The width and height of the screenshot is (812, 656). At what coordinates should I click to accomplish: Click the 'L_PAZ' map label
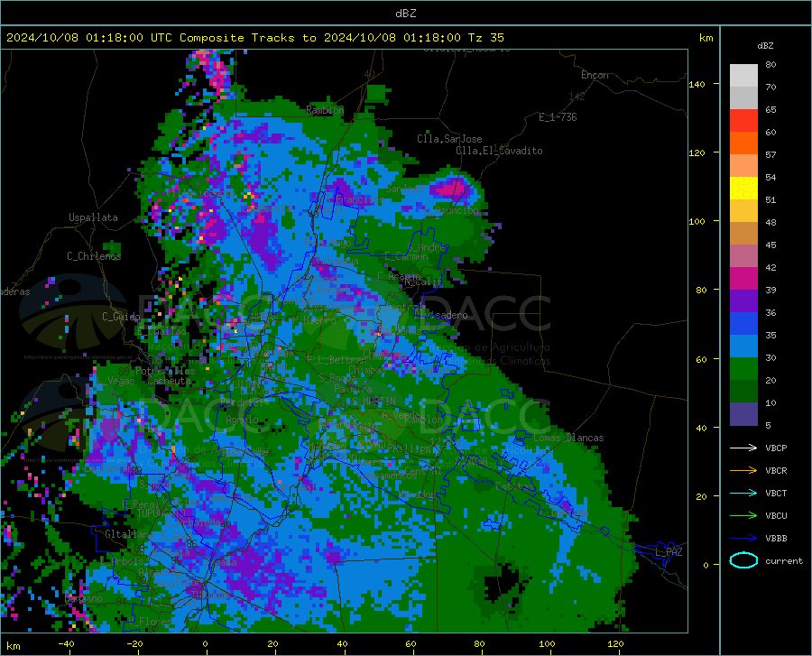tap(669, 552)
